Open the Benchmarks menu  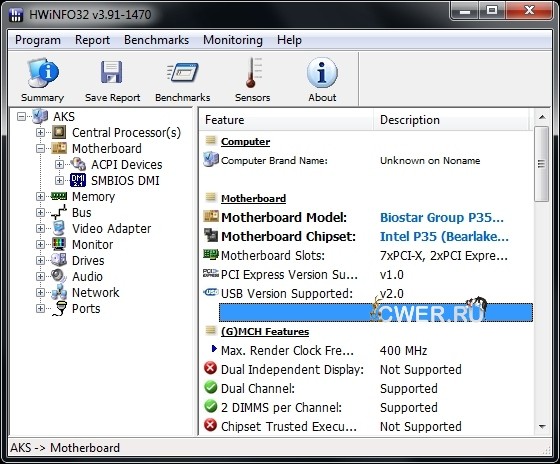click(x=156, y=40)
